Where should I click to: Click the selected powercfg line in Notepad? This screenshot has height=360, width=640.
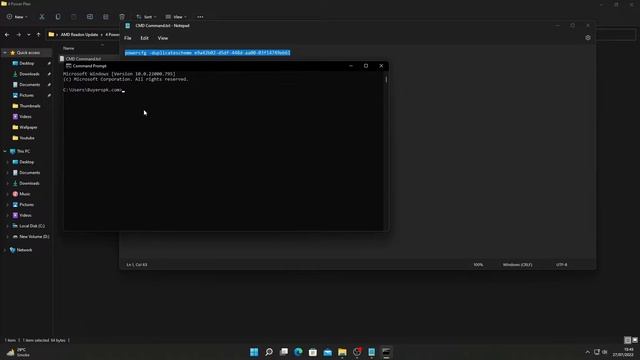207,53
